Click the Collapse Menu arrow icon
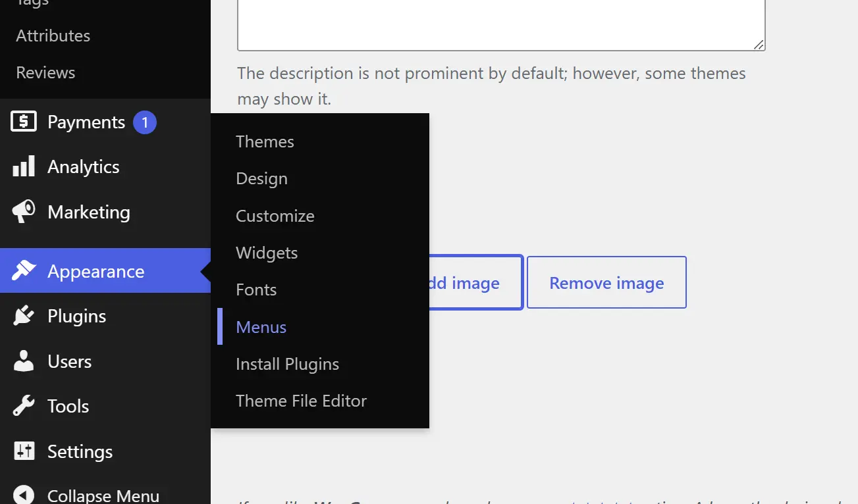The height and width of the screenshot is (504, 858). [x=24, y=495]
